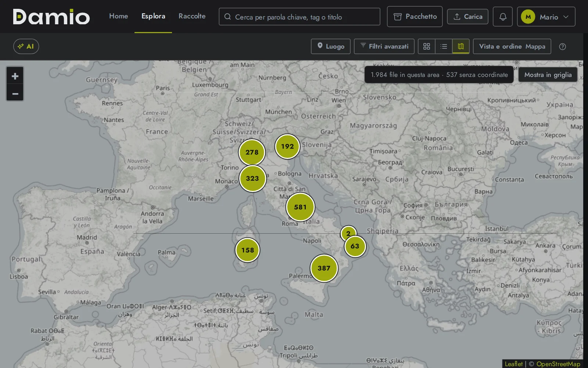This screenshot has width=588, height=368.
Task: Switch to map view
Action: pos(461,46)
